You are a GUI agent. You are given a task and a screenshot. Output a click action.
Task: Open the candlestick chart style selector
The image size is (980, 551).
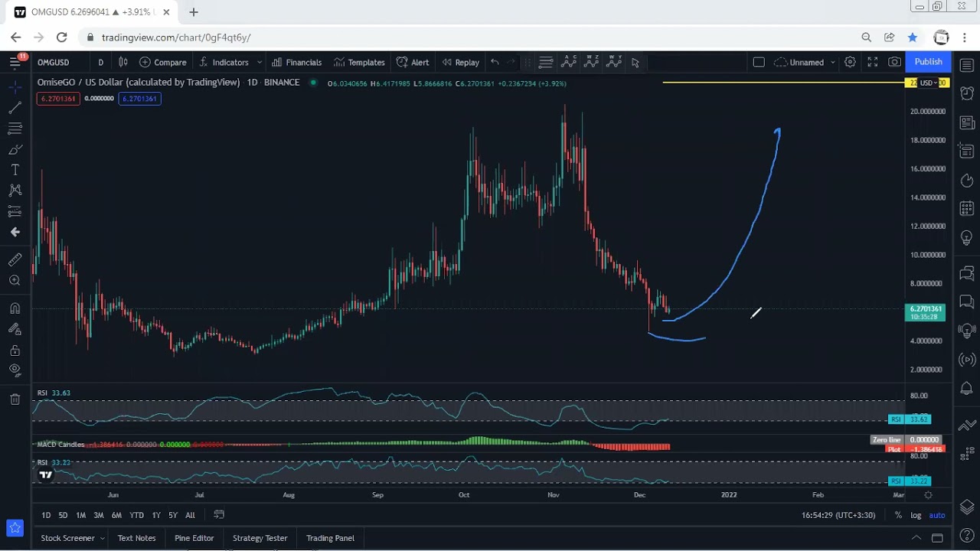click(x=122, y=62)
